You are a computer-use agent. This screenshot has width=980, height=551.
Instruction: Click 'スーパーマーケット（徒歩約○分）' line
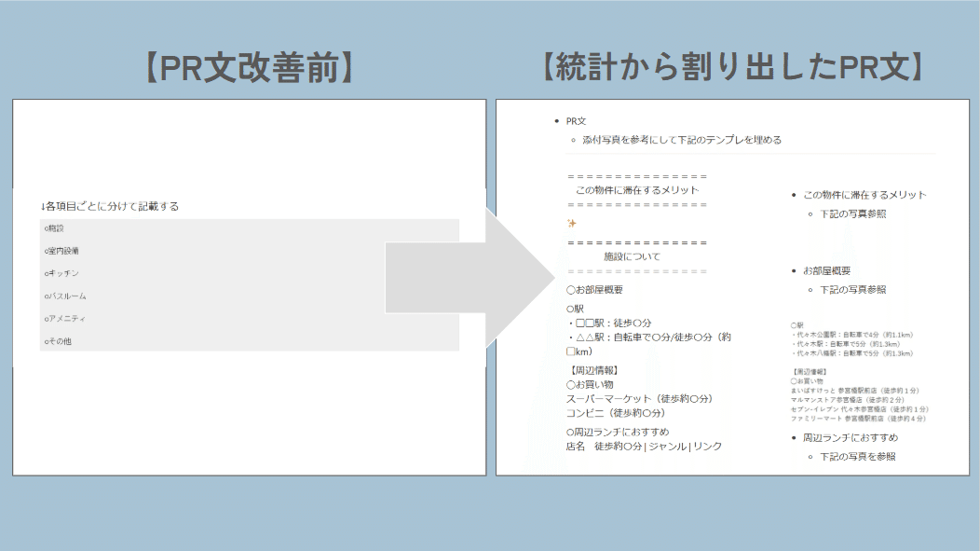[639, 399]
